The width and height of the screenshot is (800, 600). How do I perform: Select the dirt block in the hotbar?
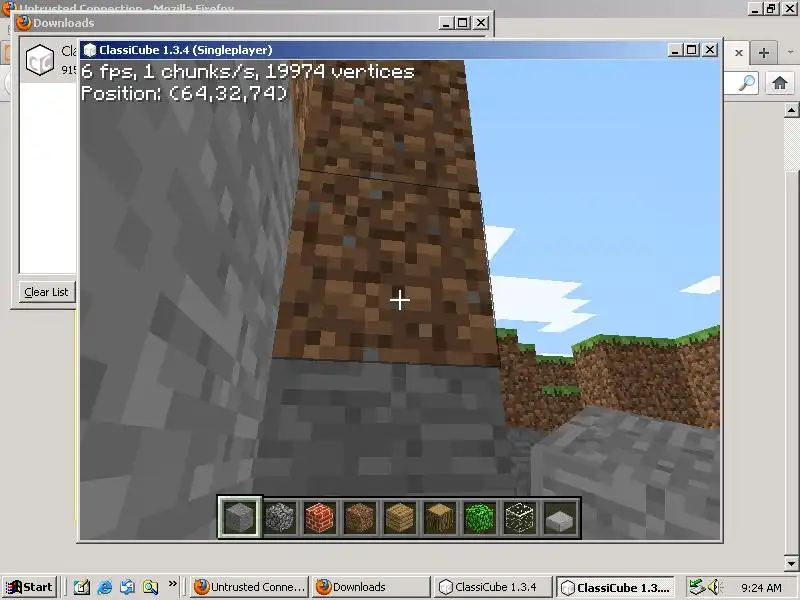tap(360, 517)
